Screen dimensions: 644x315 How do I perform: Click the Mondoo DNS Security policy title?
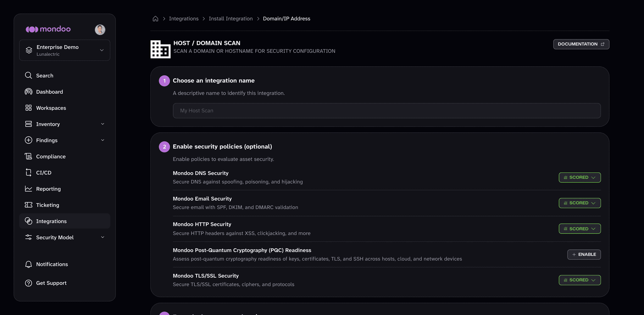coord(201,173)
